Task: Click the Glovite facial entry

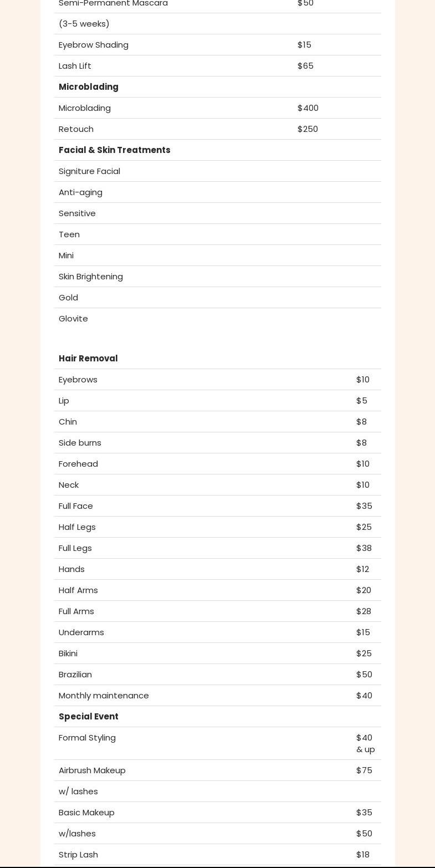Action: (x=73, y=319)
